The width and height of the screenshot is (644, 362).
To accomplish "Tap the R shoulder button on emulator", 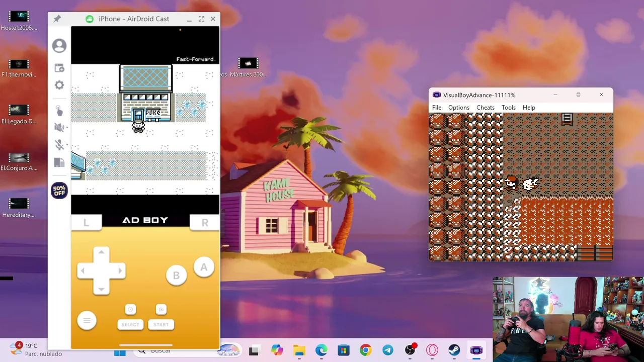I will [205, 223].
